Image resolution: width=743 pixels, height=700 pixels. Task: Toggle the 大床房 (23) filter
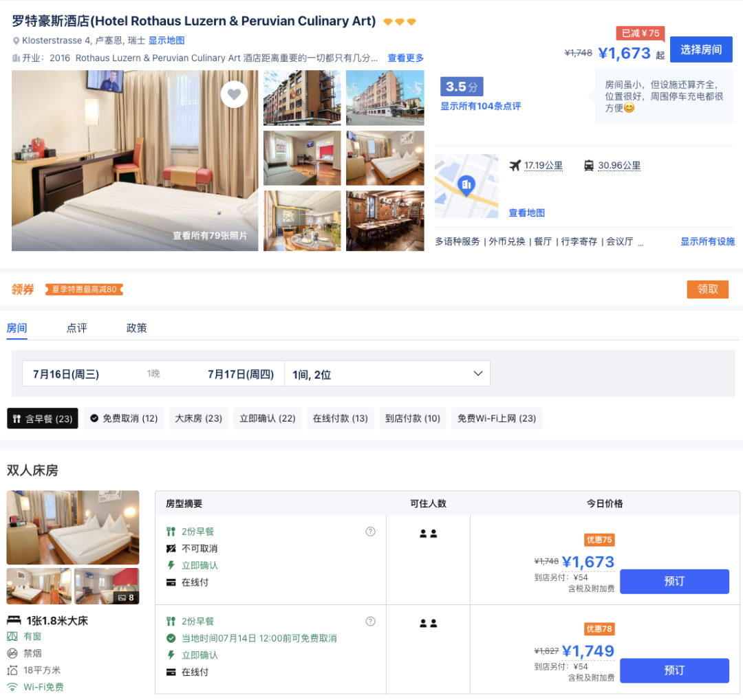(x=199, y=419)
